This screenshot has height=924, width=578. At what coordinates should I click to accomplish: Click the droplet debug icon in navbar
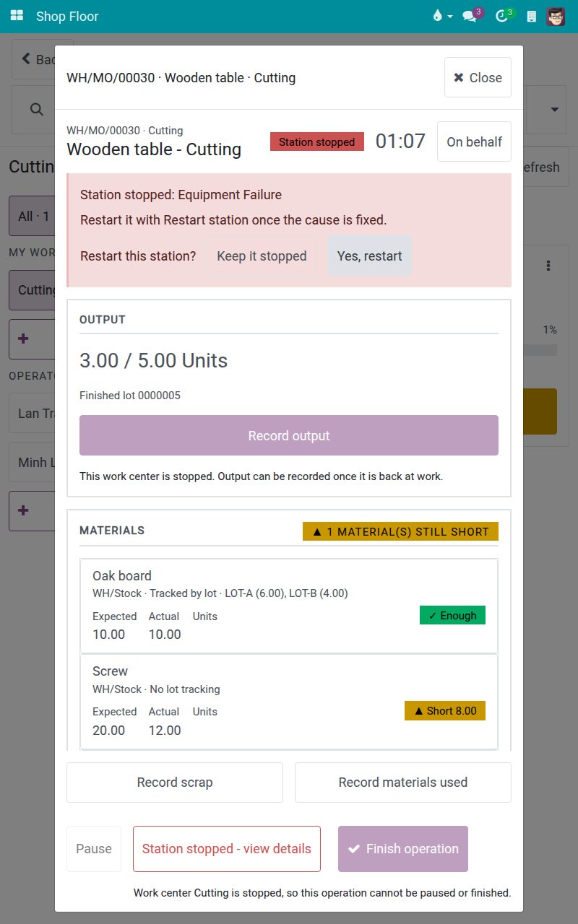[x=437, y=16]
